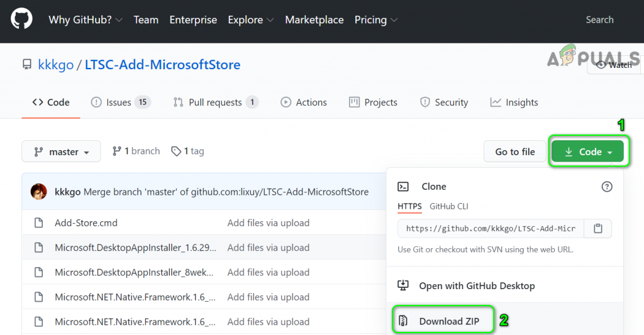This screenshot has height=335, width=644.
Task: Select the GitHub CLI clone option
Action: tap(448, 206)
